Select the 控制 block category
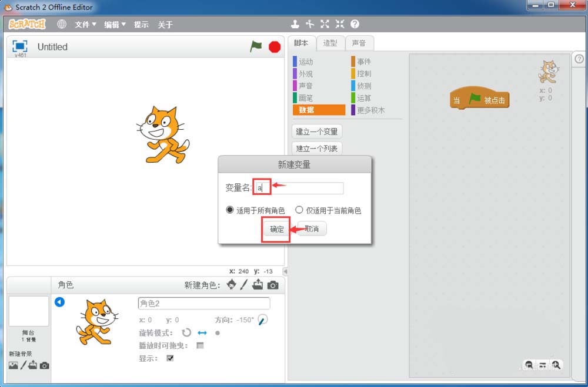Viewport: 588px width, 387px height. tap(376, 74)
